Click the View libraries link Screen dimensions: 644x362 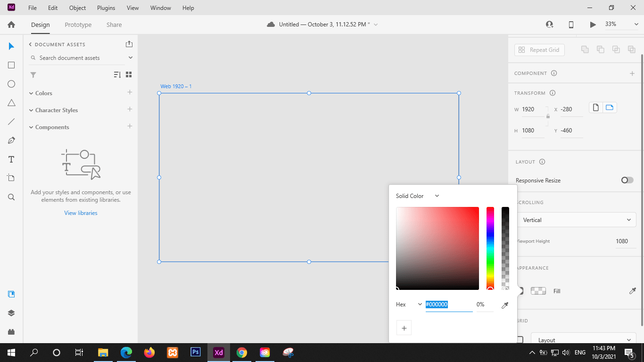point(81,213)
